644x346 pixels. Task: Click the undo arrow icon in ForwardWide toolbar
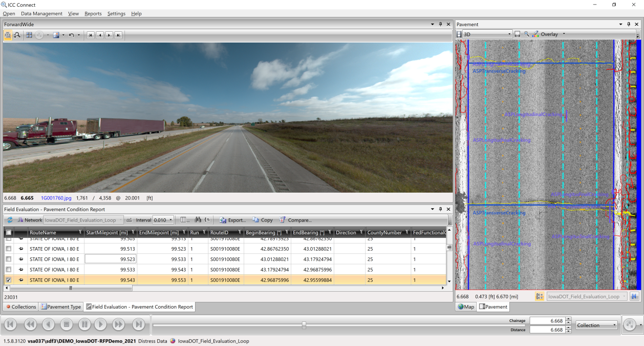[72, 35]
